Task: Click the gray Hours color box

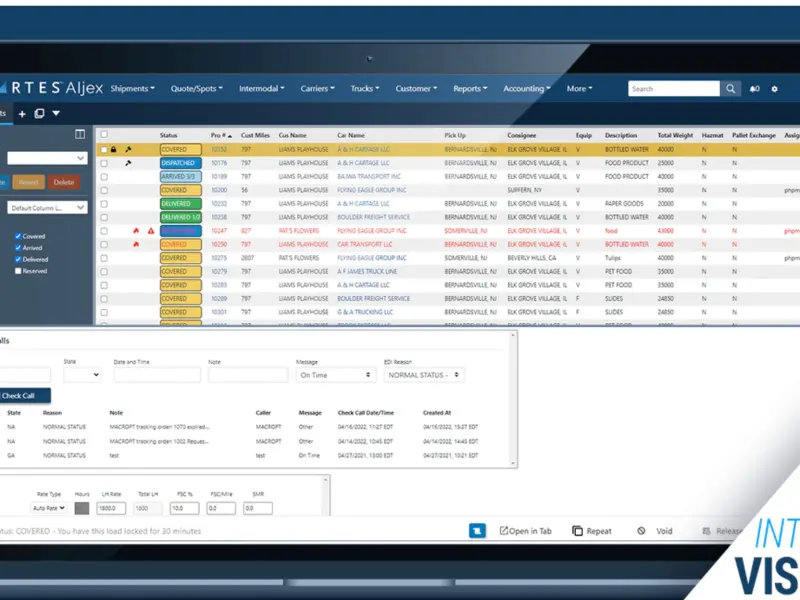Action: pyautogui.click(x=82, y=508)
